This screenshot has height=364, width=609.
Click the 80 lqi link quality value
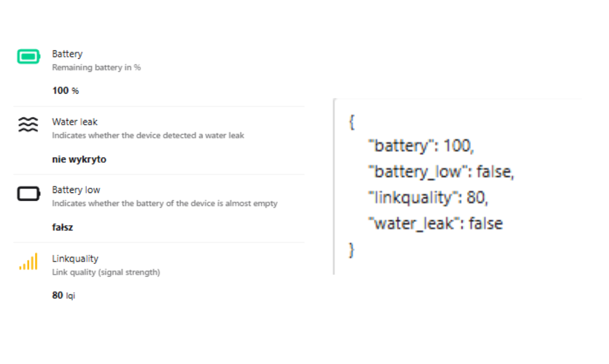pyautogui.click(x=64, y=296)
